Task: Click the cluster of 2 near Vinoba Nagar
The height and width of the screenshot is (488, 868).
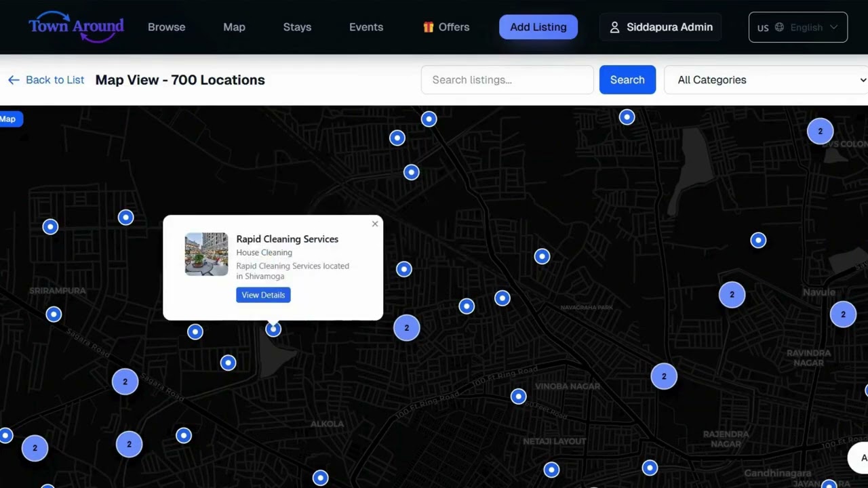Action: pyautogui.click(x=664, y=377)
